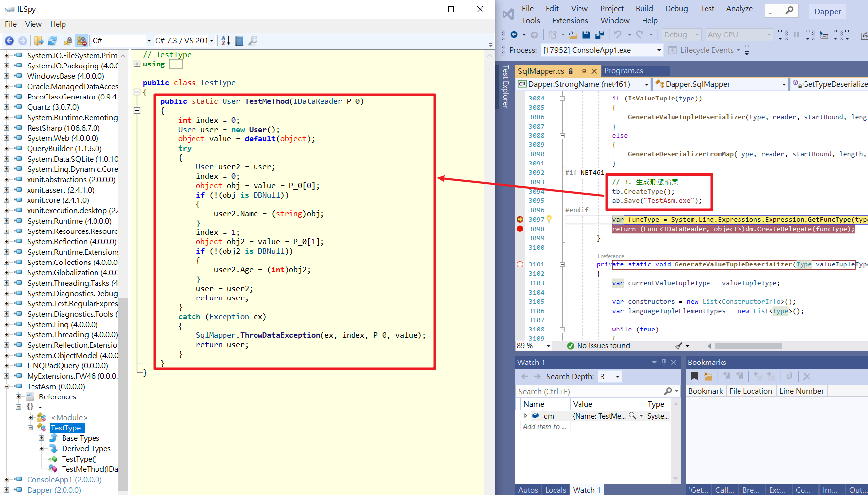Expand the References node under TestAsm
868x495 pixels.
pyautogui.click(x=18, y=397)
